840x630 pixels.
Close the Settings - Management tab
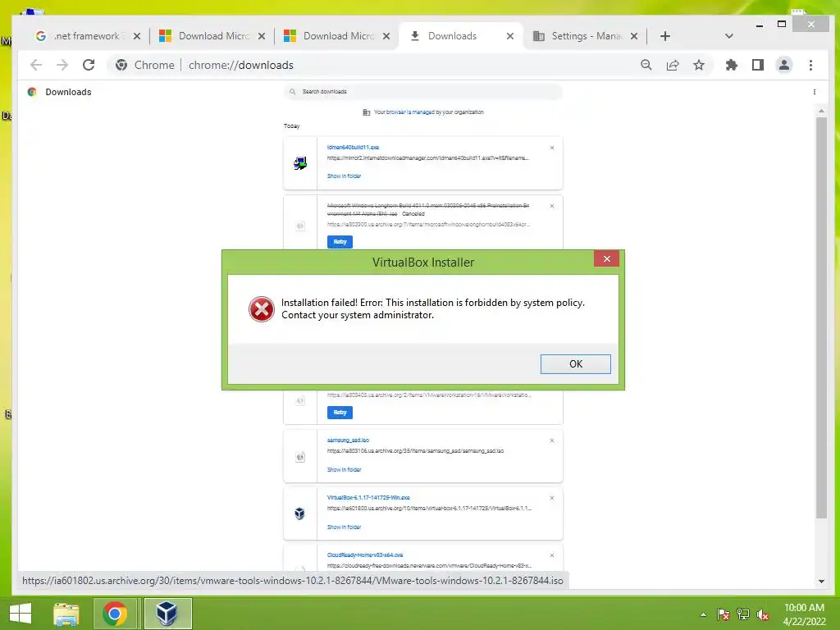click(x=634, y=36)
